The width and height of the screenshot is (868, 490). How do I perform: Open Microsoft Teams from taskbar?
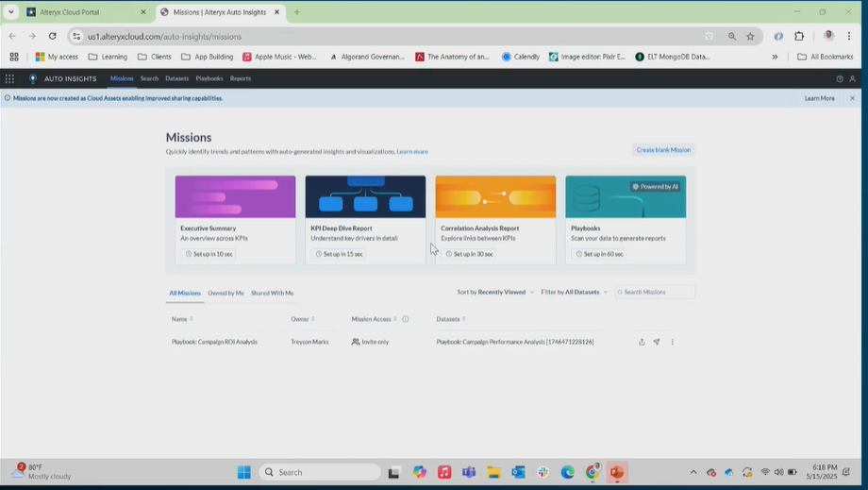pos(469,472)
